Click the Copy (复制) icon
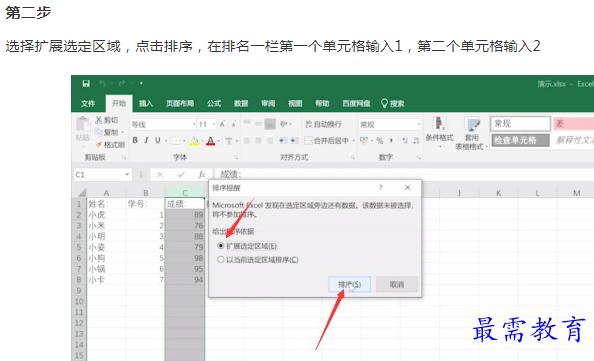 98,132
